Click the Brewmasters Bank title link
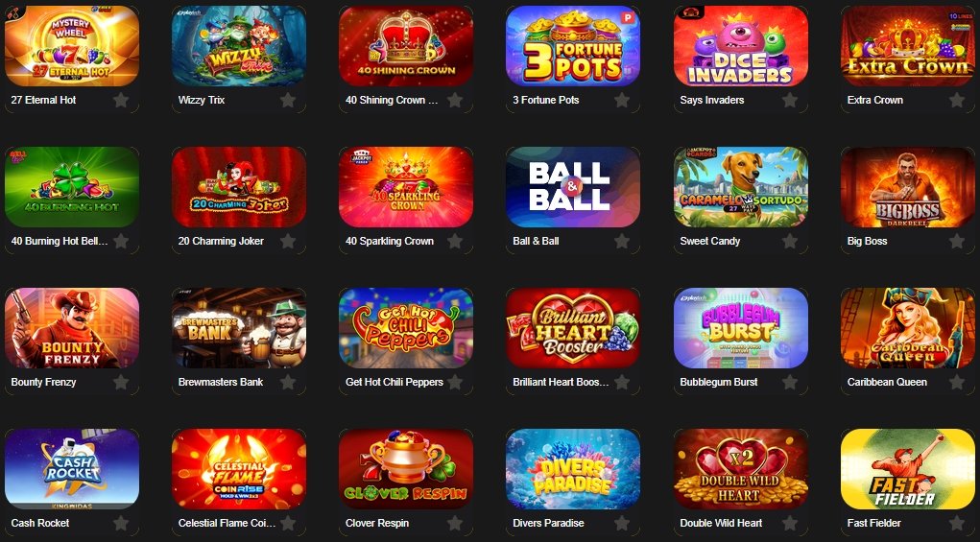The height and width of the screenshot is (542, 980). coord(221,382)
